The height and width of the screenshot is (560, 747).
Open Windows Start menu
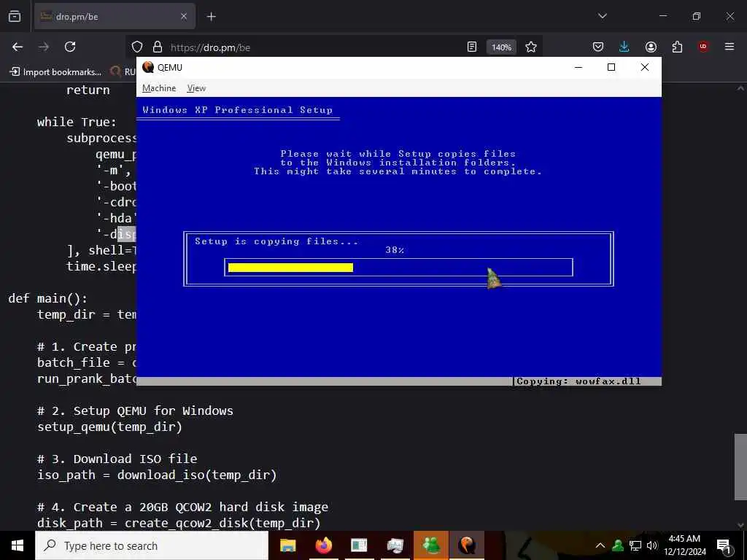18,545
